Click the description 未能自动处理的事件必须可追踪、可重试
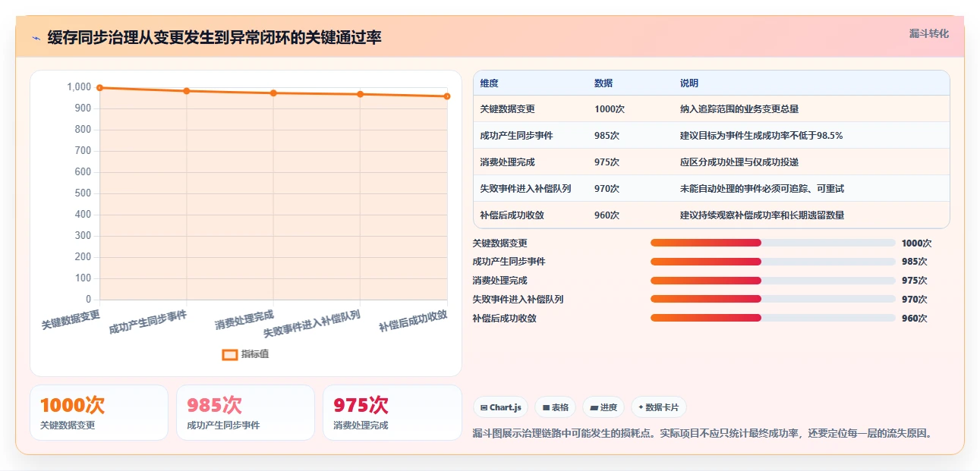 762,189
